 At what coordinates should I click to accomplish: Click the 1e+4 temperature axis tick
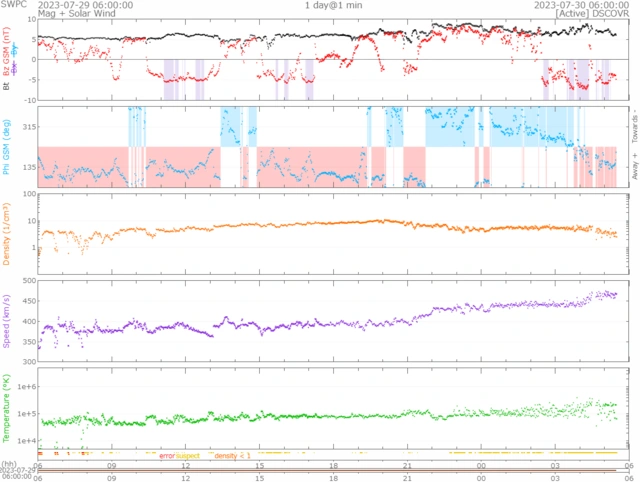click(x=27, y=441)
